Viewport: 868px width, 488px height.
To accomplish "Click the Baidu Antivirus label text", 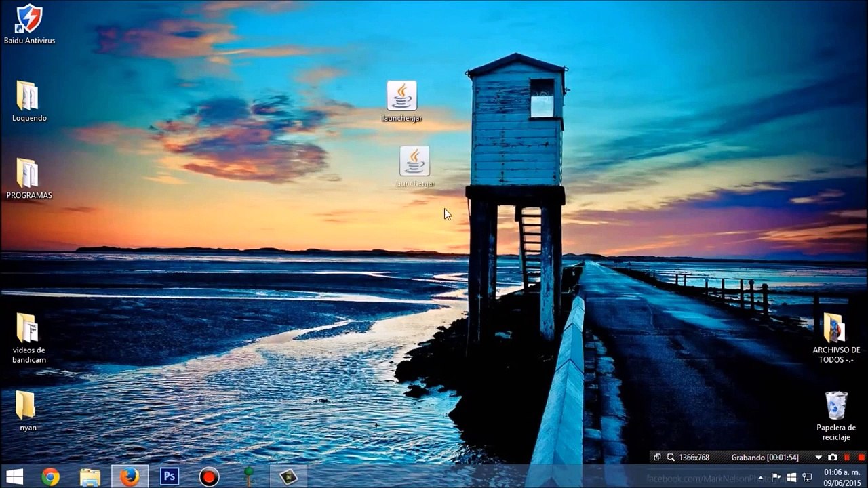I will click(x=29, y=41).
